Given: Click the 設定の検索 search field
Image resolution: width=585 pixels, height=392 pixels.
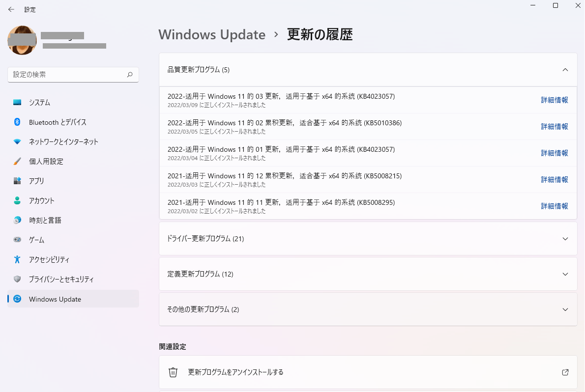Looking at the screenshot, I should [73, 75].
